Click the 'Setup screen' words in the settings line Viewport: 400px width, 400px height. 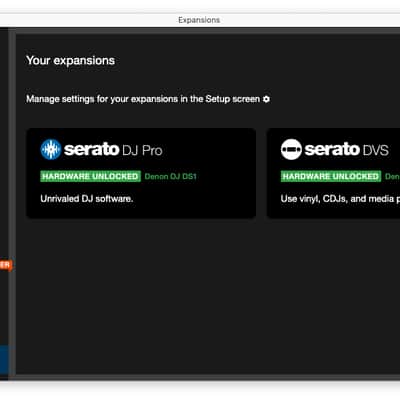pyautogui.click(x=233, y=99)
